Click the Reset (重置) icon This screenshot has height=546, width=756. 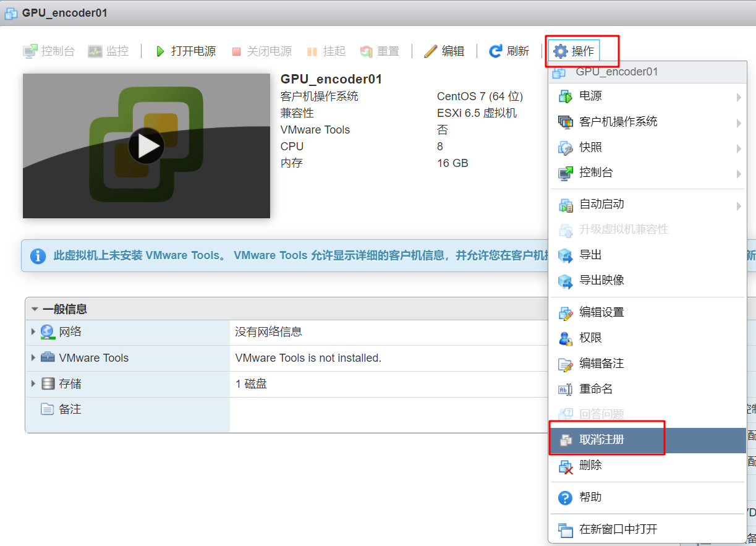point(367,51)
